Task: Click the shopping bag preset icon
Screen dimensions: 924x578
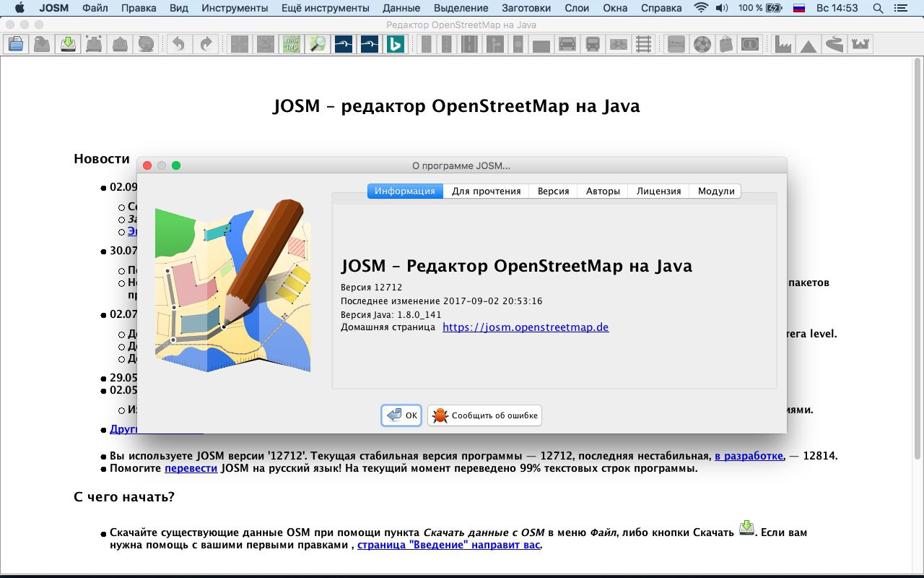Action: pos(726,43)
